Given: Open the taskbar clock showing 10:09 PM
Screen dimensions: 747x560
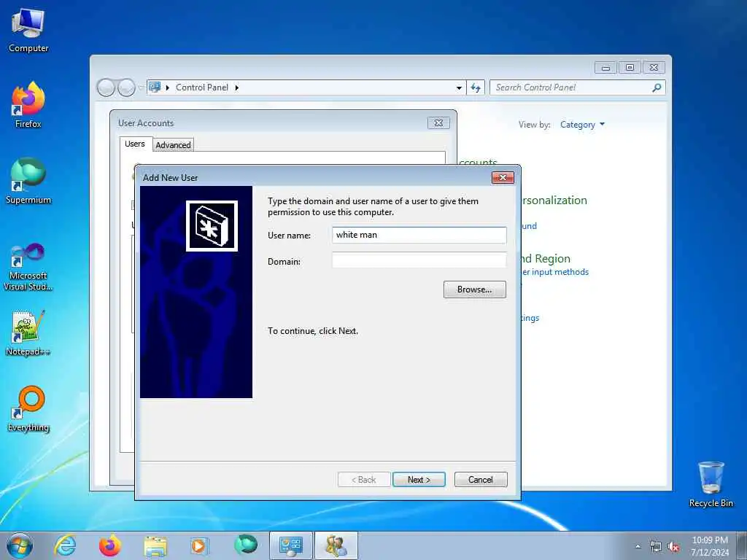Looking at the screenshot, I should 710,546.
